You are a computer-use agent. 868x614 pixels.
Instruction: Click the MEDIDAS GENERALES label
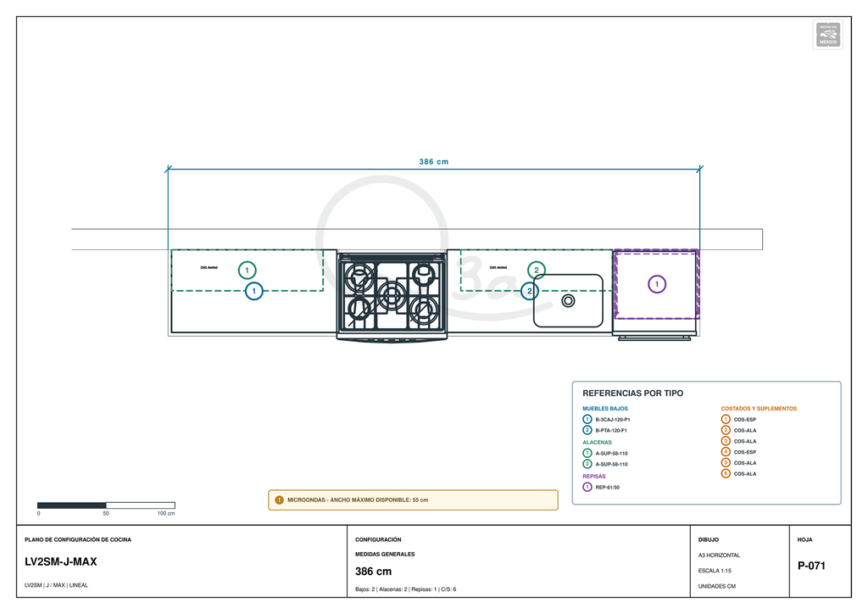tap(385, 554)
